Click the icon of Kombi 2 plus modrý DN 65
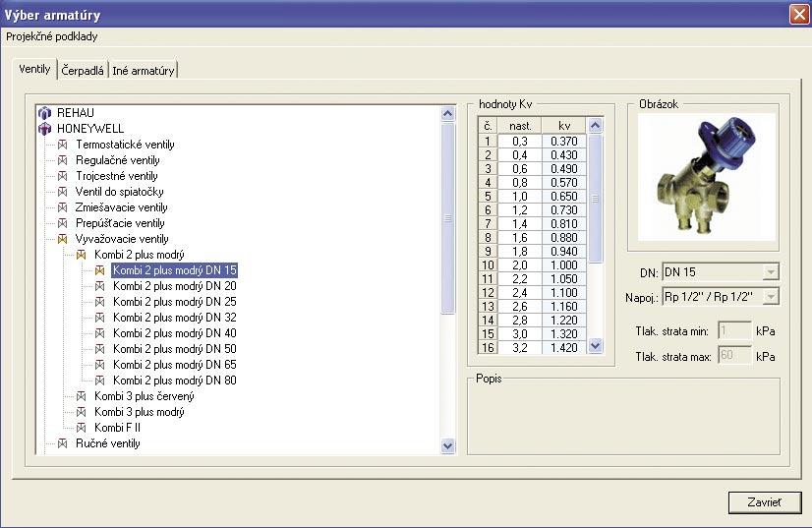 [100, 365]
